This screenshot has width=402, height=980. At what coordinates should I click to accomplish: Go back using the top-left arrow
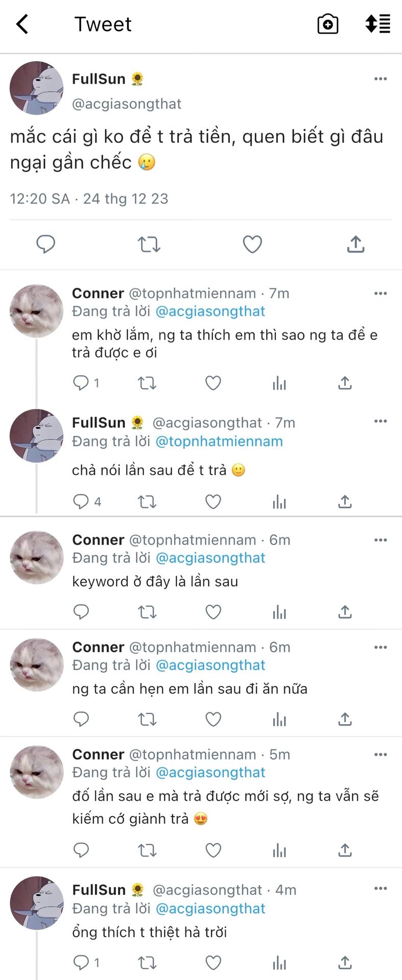tap(22, 24)
